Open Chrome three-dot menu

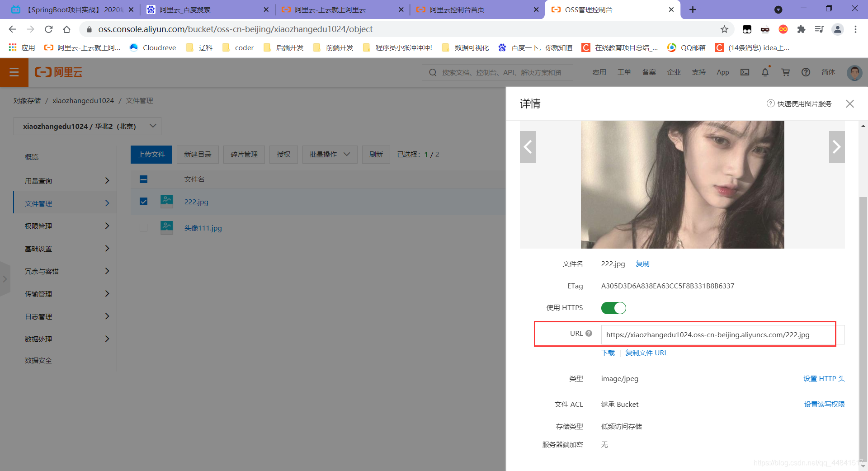(855, 29)
